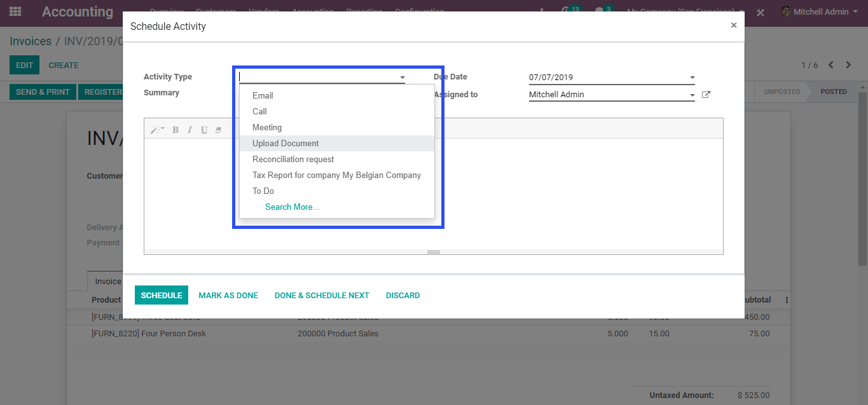The width and height of the screenshot is (868, 405).
Task: Click the editor resize handle bar
Action: click(434, 252)
